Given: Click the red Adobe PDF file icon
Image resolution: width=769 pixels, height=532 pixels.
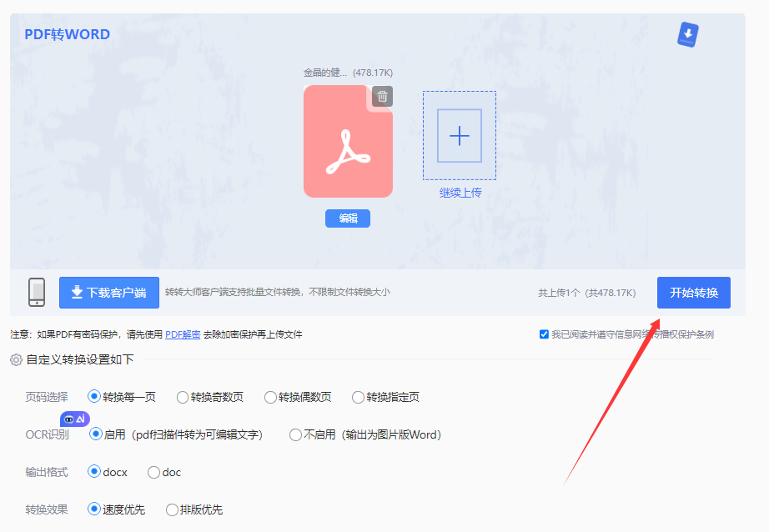Looking at the screenshot, I should (347, 141).
